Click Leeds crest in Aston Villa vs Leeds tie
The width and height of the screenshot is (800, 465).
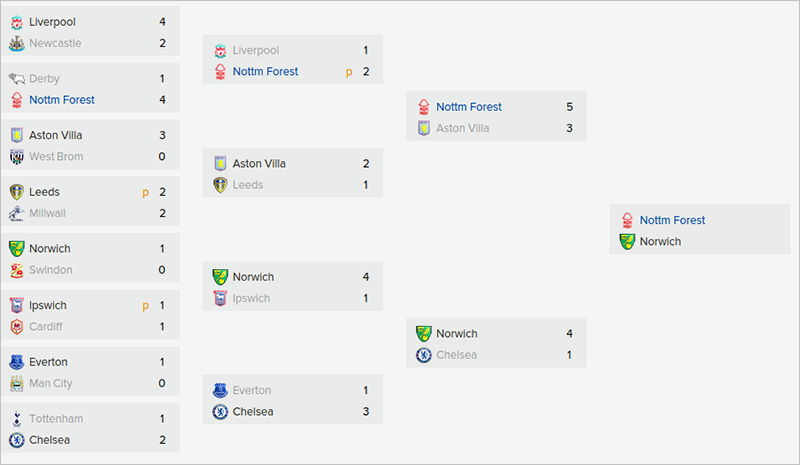click(220, 185)
